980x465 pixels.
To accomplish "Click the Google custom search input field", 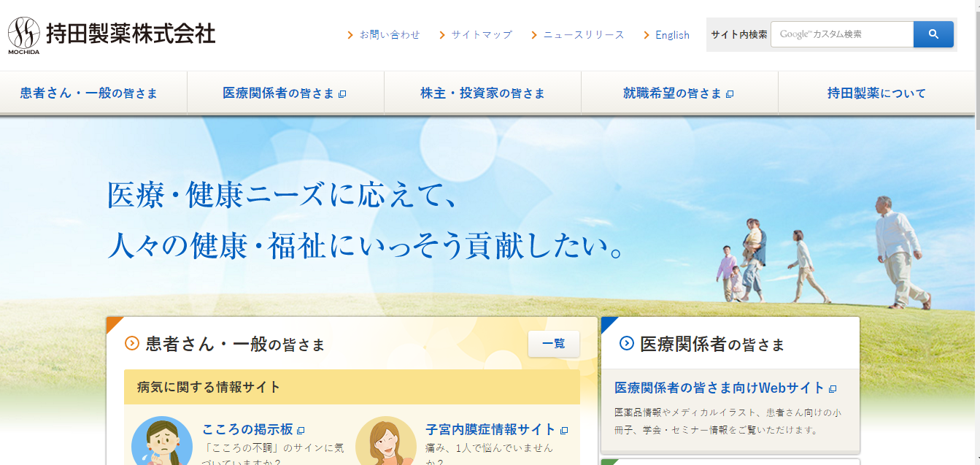I will point(842,34).
